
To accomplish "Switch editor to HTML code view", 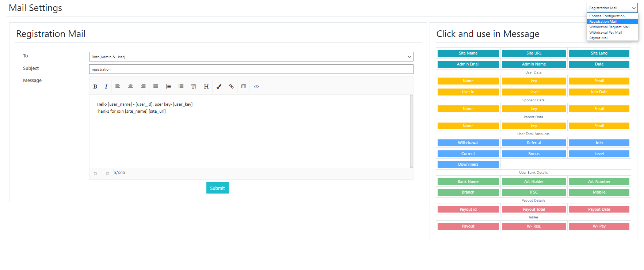I will point(256,87).
